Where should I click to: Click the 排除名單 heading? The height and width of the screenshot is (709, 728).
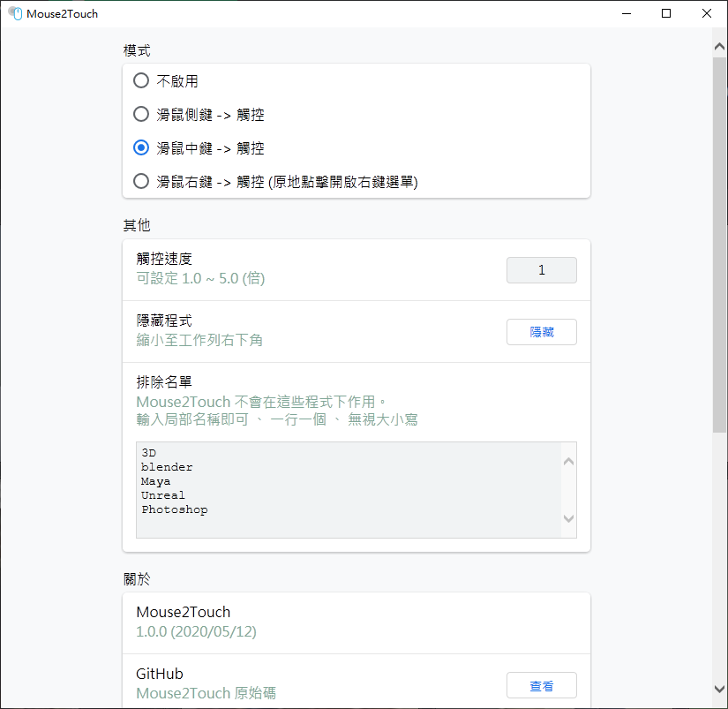pyautogui.click(x=164, y=382)
